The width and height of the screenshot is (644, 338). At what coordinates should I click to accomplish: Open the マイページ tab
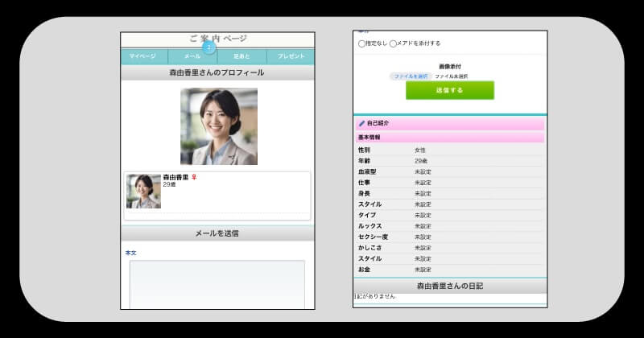144,56
